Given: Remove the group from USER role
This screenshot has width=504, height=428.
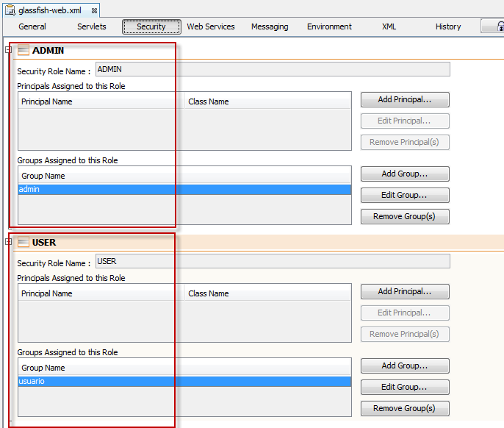Looking at the screenshot, I should [x=405, y=408].
